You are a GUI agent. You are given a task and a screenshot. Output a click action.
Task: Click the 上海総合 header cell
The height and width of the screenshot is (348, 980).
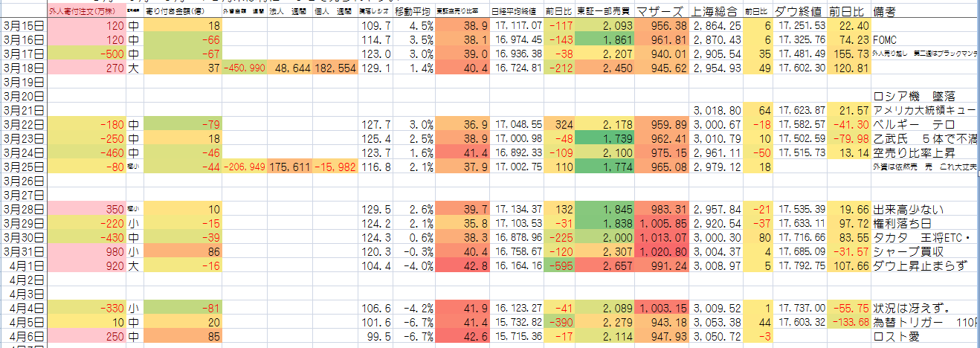pos(716,13)
